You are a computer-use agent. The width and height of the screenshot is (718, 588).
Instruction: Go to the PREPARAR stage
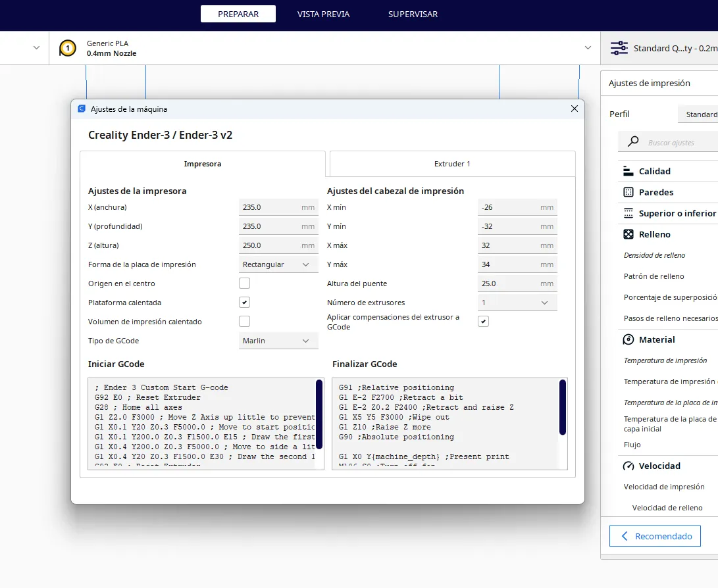(238, 14)
